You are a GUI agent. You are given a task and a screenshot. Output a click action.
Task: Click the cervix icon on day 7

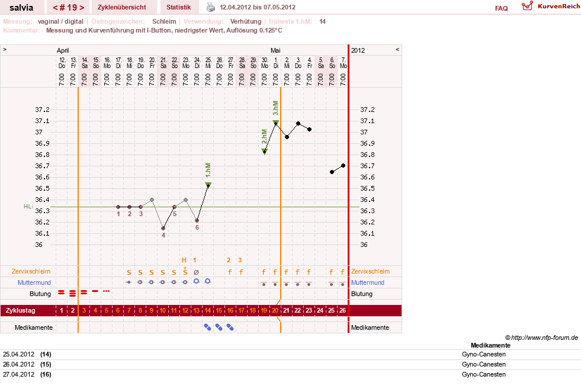click(x=129, y=282)
